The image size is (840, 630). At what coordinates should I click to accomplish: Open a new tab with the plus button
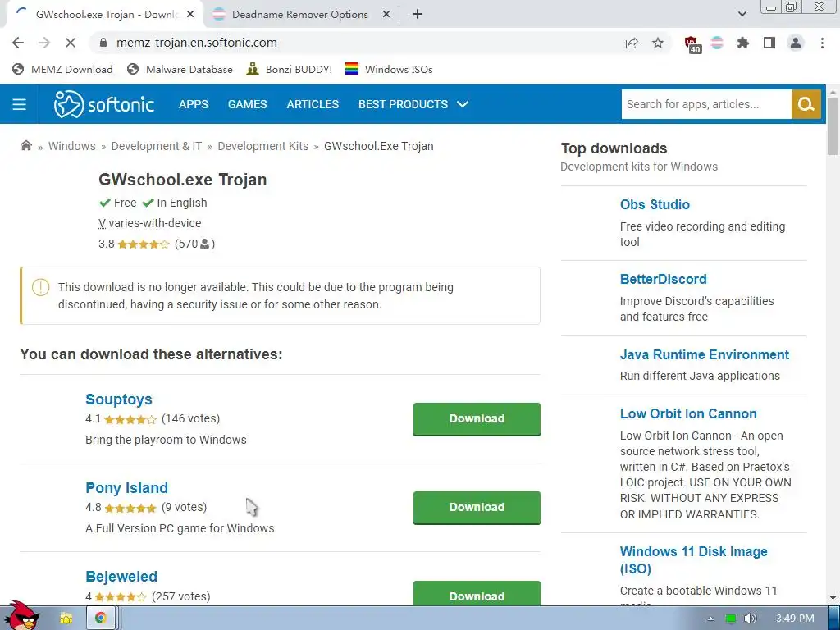418,15
